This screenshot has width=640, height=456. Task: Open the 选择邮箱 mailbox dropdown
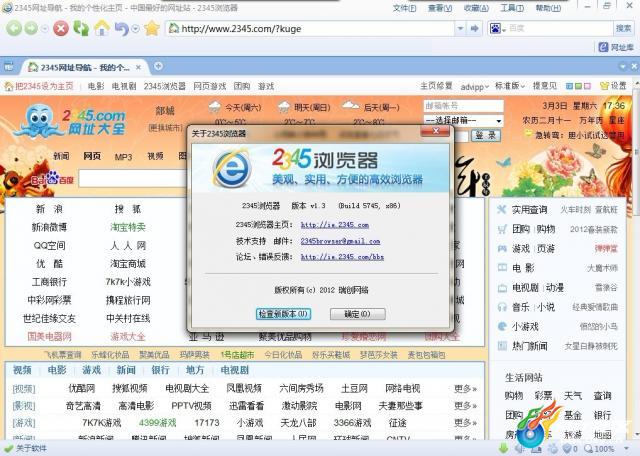(x=463, y=120)
